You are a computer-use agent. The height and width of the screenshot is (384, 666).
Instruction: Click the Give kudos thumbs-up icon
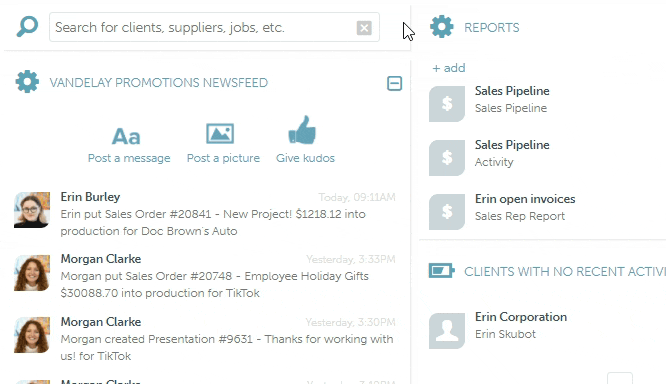pyautogui.click(x=302, y=130)
